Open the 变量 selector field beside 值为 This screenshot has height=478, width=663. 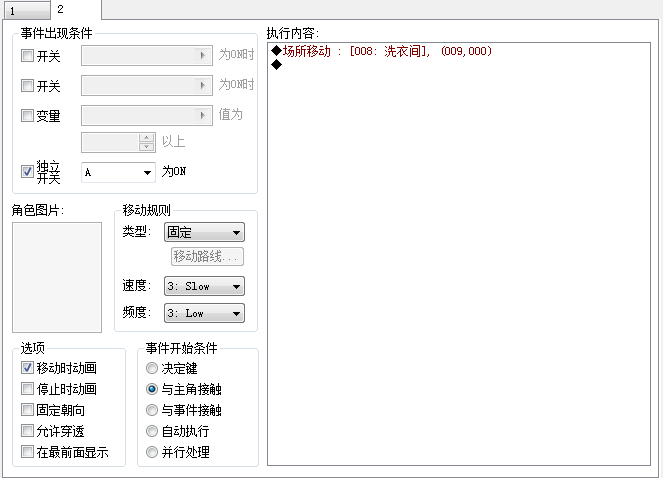[147, 115]
